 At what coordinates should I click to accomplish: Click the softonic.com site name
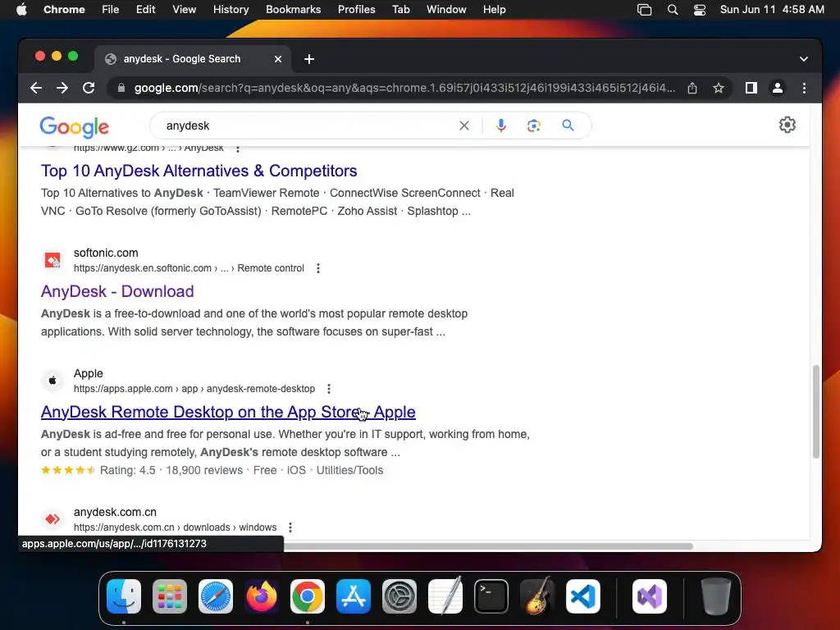point(106,253)
